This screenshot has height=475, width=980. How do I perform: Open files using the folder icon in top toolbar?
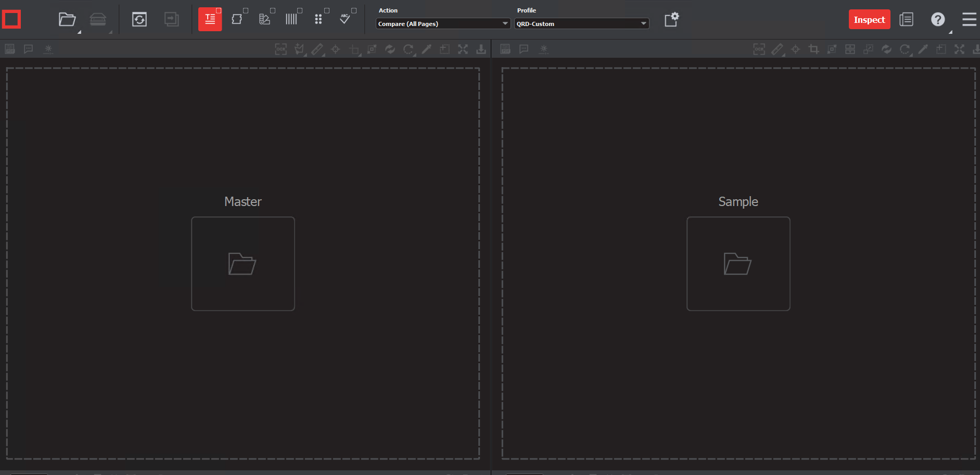click(x=67, y=20)
